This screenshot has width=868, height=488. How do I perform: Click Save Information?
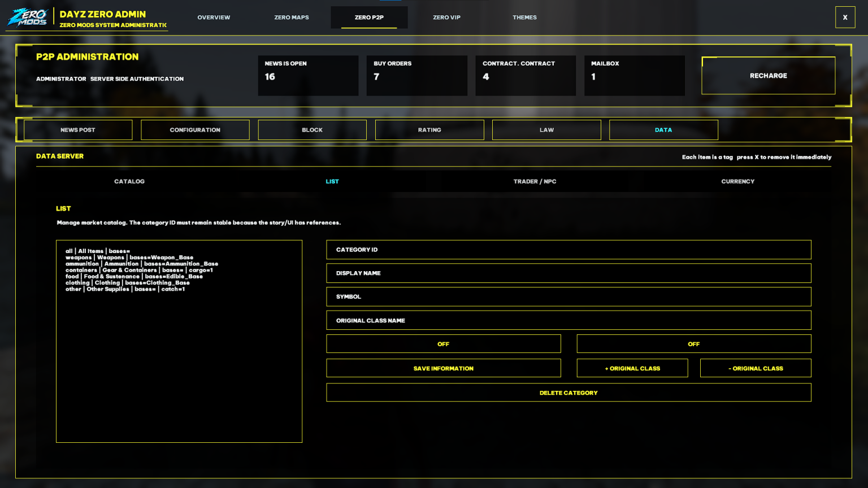pyautogui.click(x=444, y=368)
